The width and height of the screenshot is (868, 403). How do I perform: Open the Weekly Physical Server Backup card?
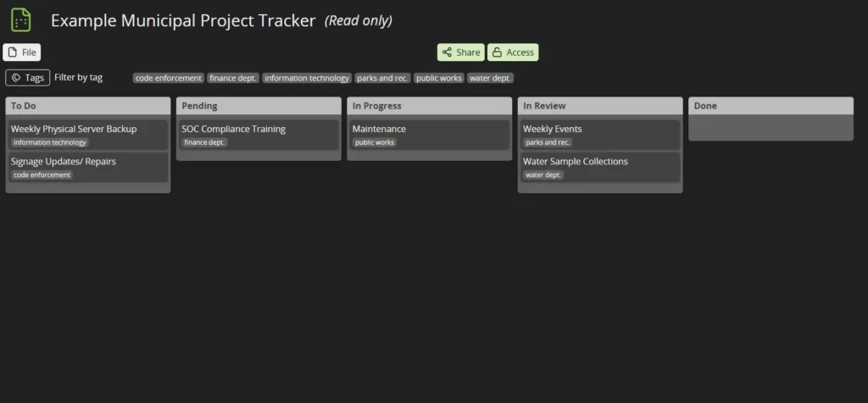[x=88, y=135]
